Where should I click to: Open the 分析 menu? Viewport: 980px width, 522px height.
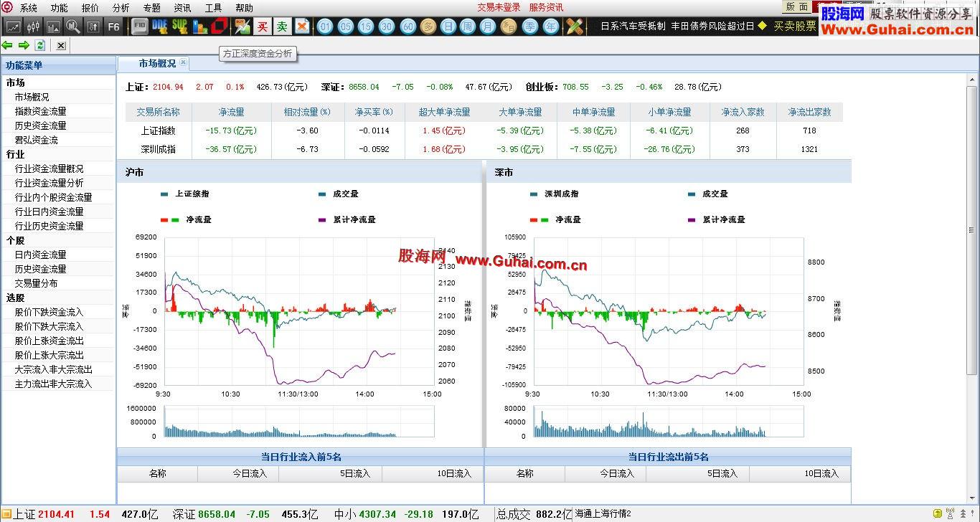121,8
